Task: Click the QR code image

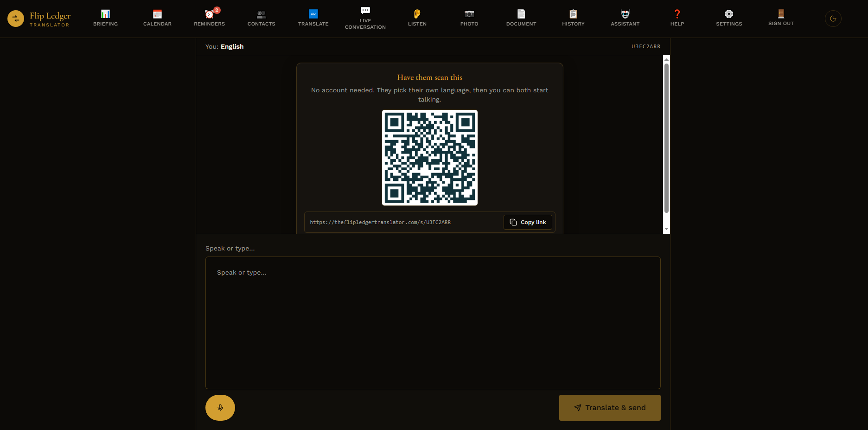Action: [430, 158]
